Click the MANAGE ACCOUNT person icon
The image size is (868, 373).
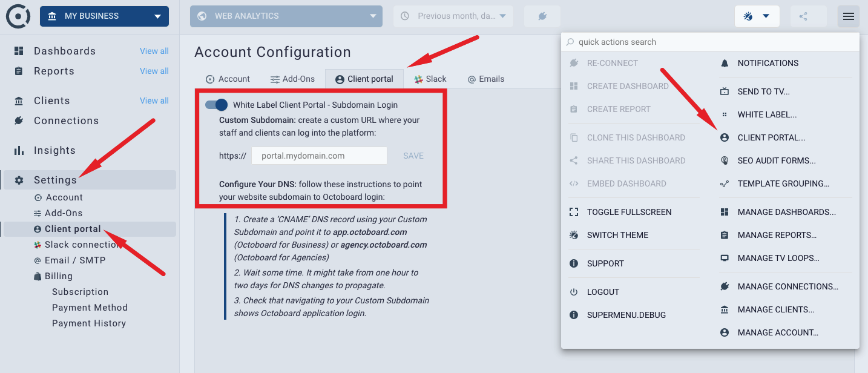[725, 332]
